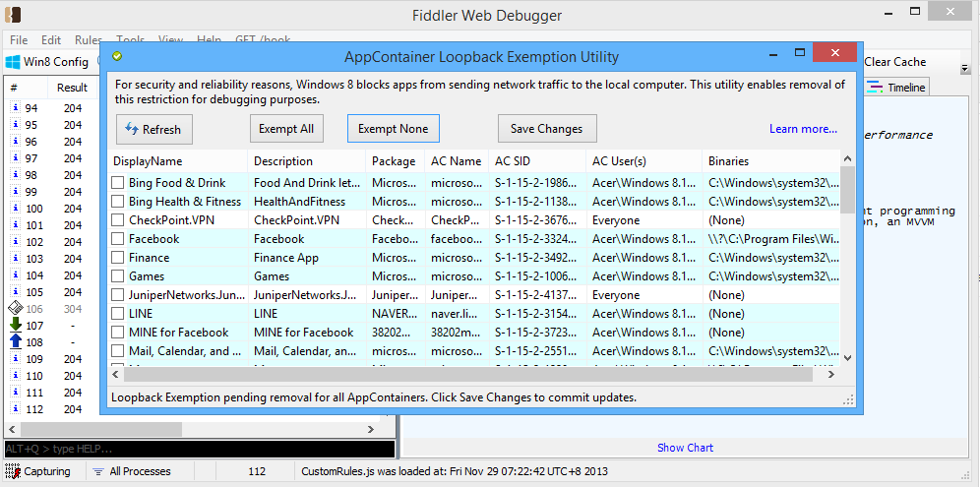The image size is (980, 487).
Task: Click the Fiddler app icon in title bar
Action: click(x=12, y=15)
